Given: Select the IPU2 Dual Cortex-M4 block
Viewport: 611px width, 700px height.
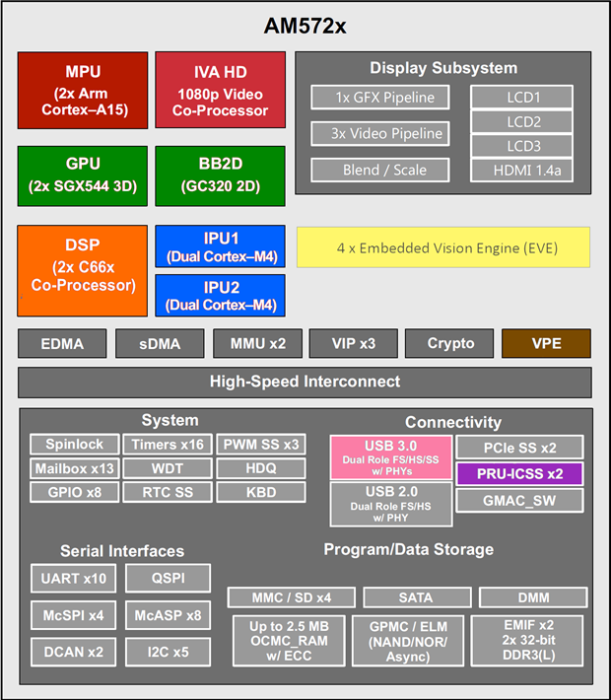Looking at the screenshot, I should pyautogui.click(x=220, y=296).
